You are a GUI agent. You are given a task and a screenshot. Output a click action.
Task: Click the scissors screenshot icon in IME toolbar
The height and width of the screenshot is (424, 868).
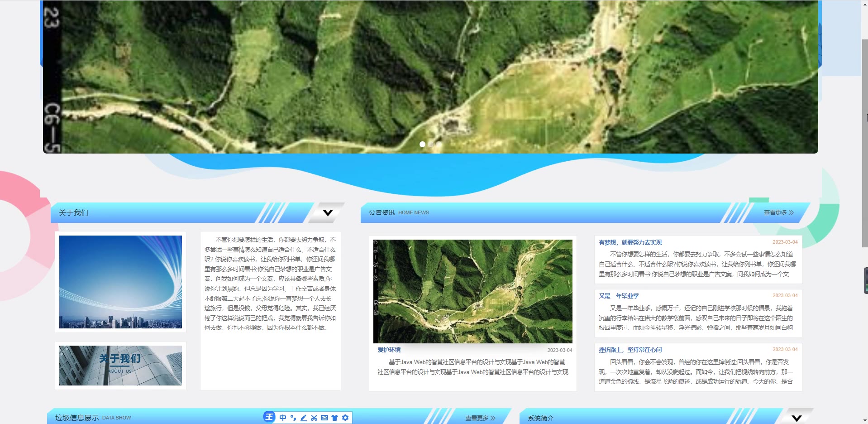click(x=314, y=418)
